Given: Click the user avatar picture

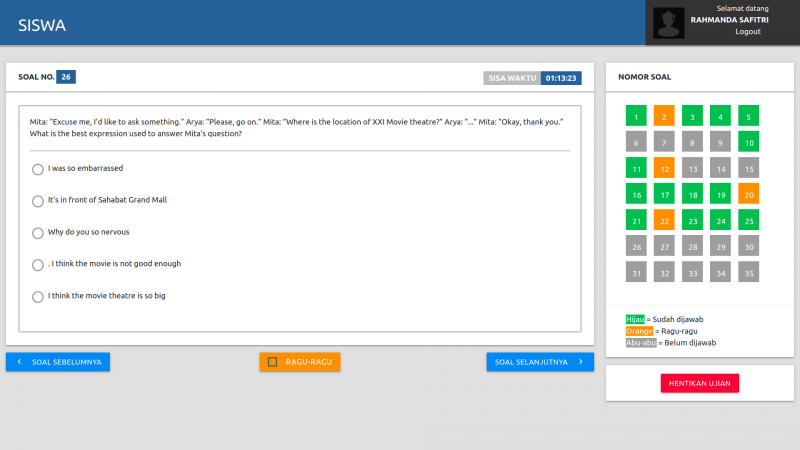Looking at the screenshot, I should pos(669,23).
